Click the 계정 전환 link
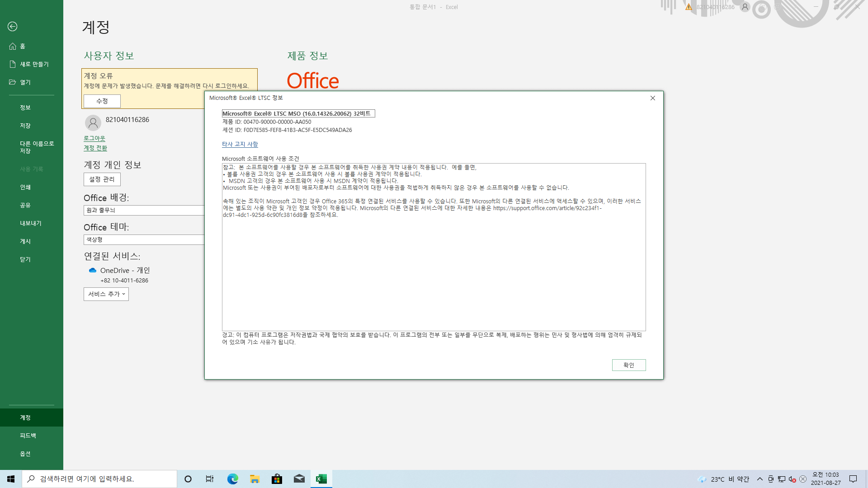The width and height of the screenshot is (868, 488). [95, 148]
